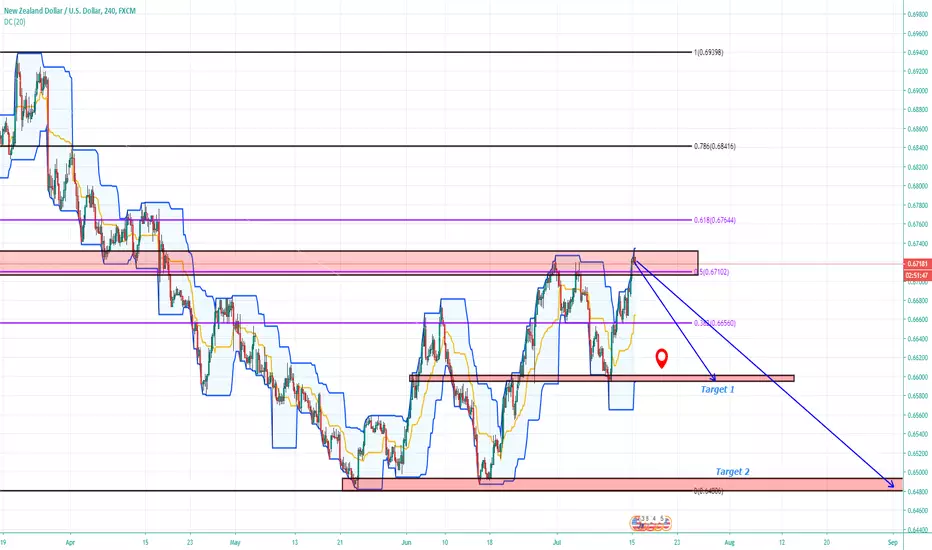Open the US flag economic event icon
The width and height of the screenshot is (932, 550).
coord(637,523)
